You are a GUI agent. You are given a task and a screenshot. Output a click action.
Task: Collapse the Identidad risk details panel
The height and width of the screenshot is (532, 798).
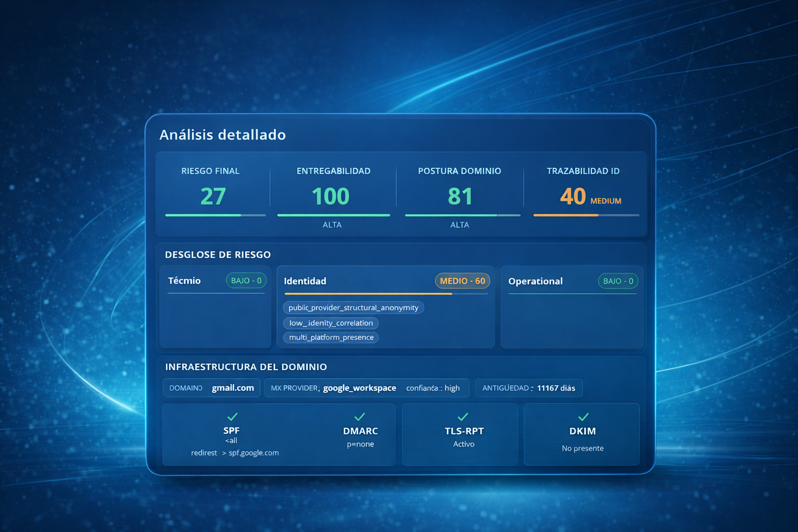[305, 281]
